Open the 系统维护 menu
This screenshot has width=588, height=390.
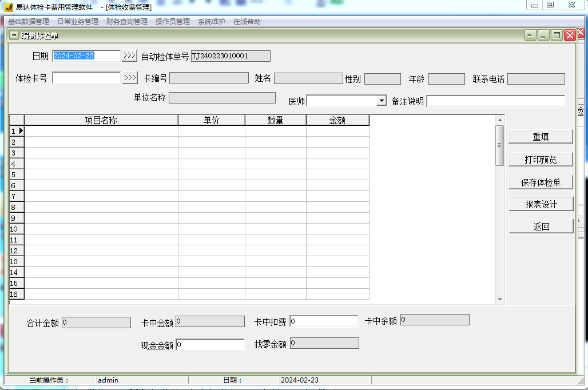[212, 22]
